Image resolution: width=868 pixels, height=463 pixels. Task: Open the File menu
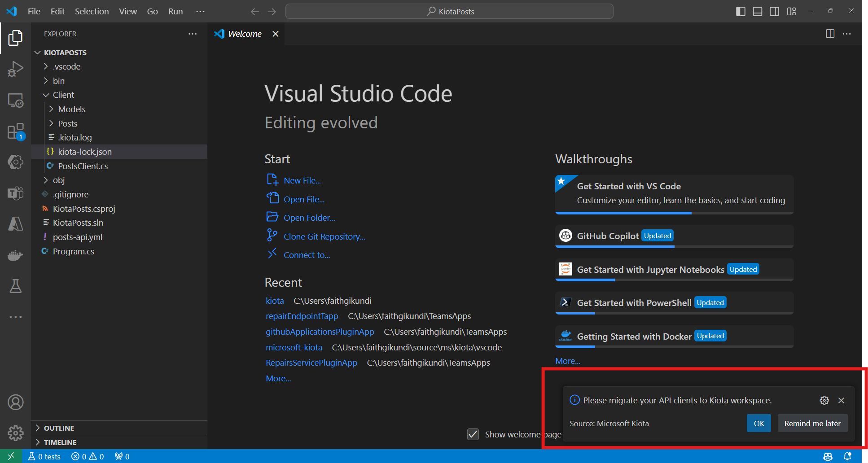(x=34, y=12)
